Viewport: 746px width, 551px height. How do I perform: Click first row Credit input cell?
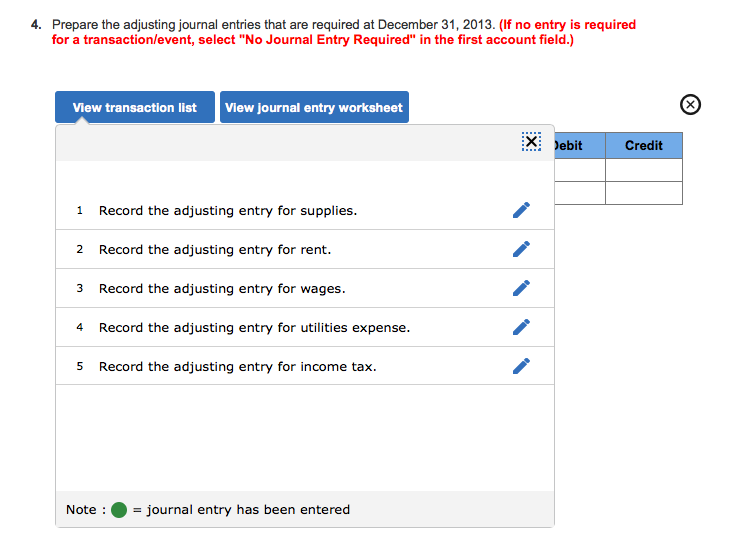pyautogui.click(x=644, y=170)
